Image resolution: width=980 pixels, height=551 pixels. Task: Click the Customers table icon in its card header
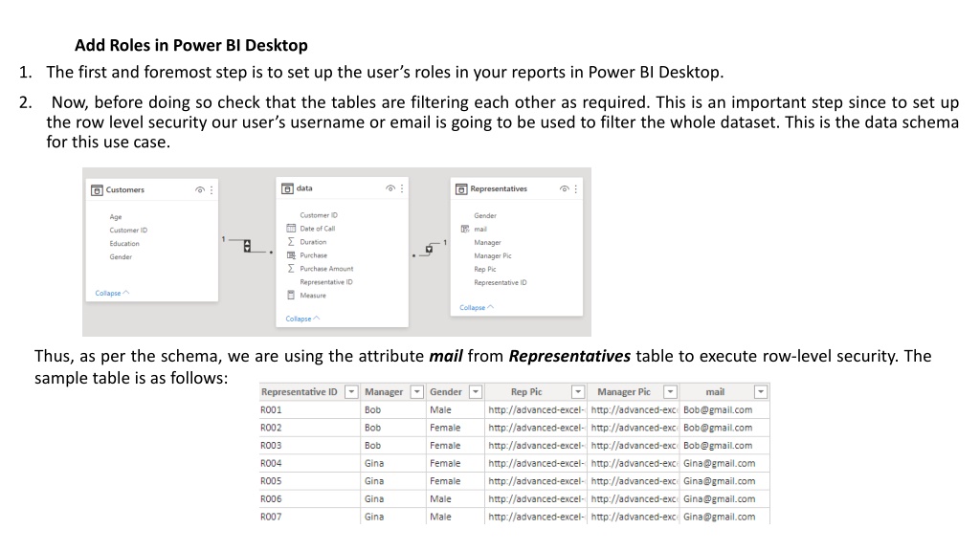97,190
